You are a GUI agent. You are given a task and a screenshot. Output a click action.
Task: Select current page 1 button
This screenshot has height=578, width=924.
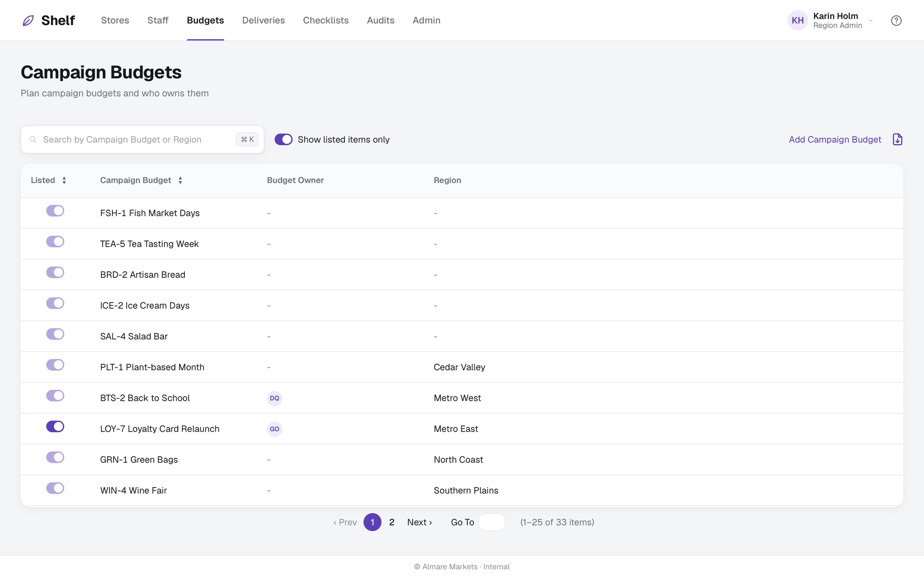372,522
